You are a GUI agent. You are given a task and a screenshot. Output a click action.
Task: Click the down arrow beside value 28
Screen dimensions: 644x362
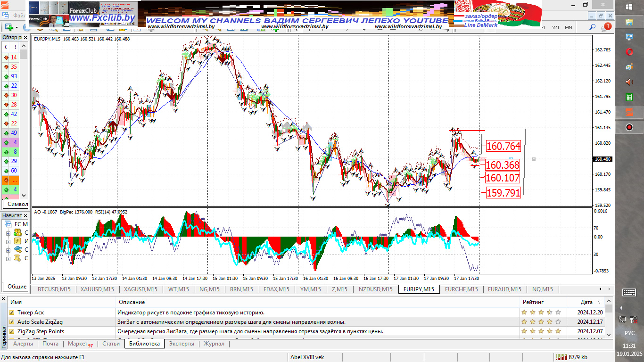(6, 105)
